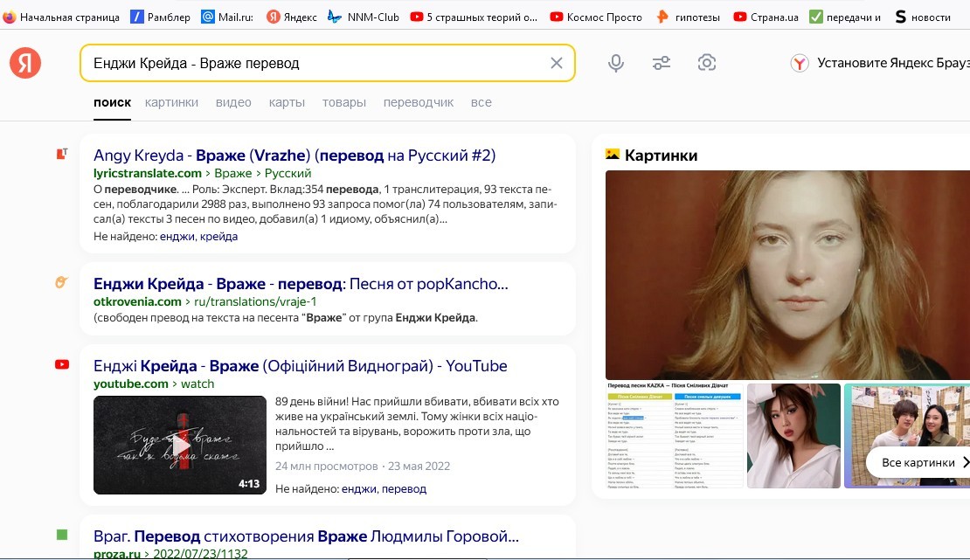This screenshot has width=970, height=560.
Task: Open the Angy Kreyda - Вражe lyricstranslate result
Action: pos(294,156)
